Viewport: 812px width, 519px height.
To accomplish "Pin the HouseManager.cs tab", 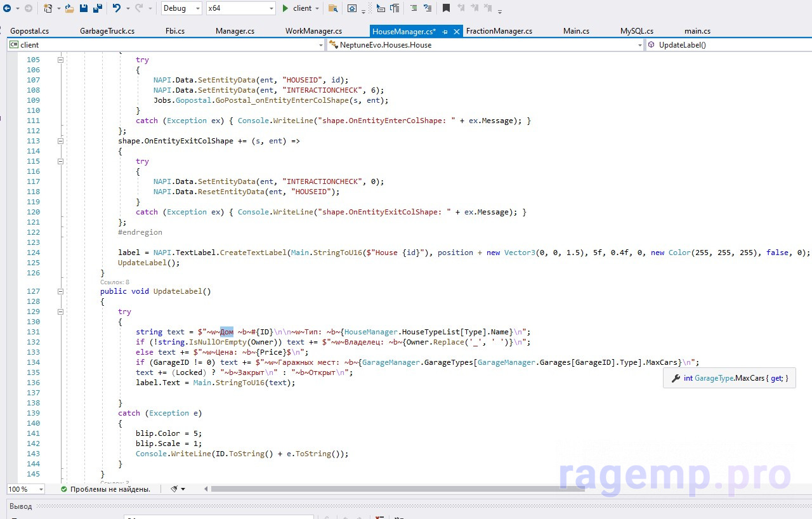I will (445, 31).
